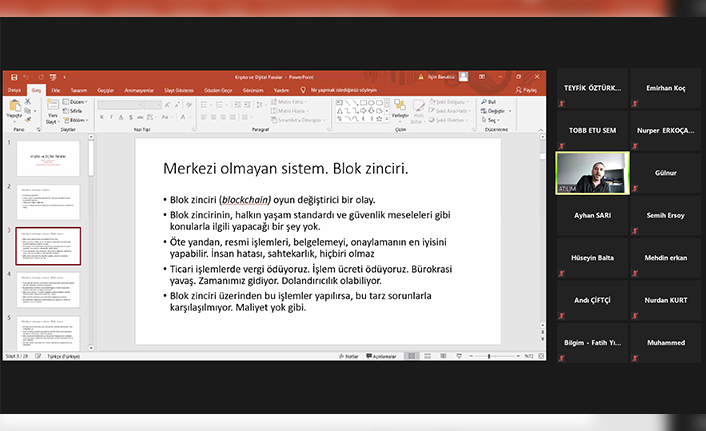The width and height of the screenshot is (706, 431).
Task: Click the Yeni Slayt new slide icon
Action: click(x=53, y=105)
